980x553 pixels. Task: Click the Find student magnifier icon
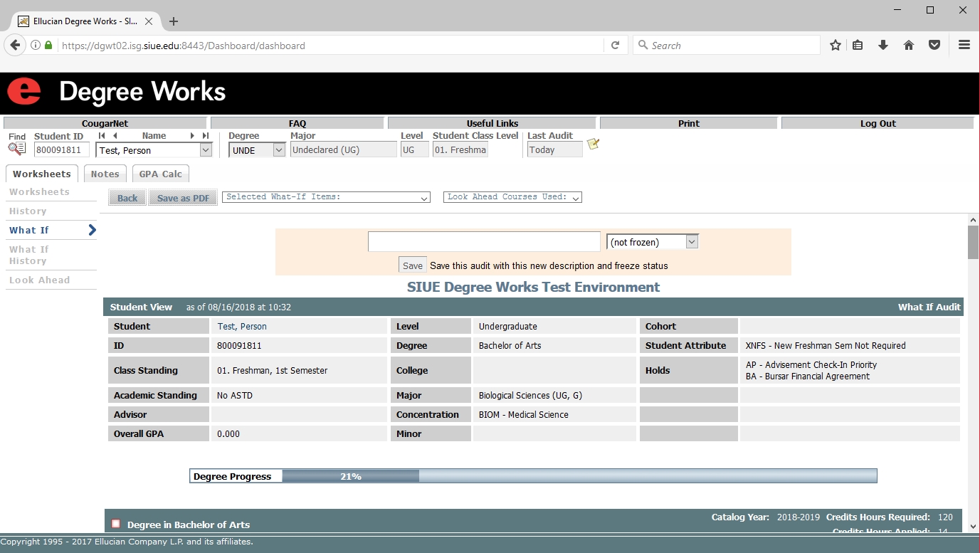pos(16,149)
